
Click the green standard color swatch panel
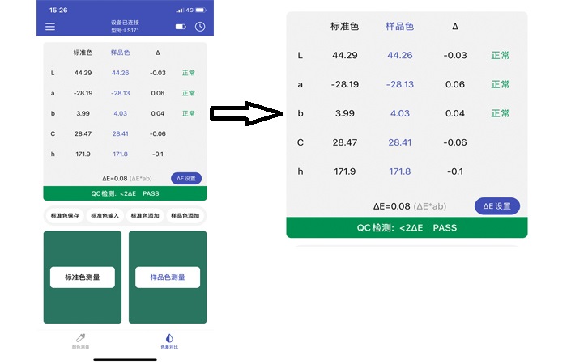point(82,251)
